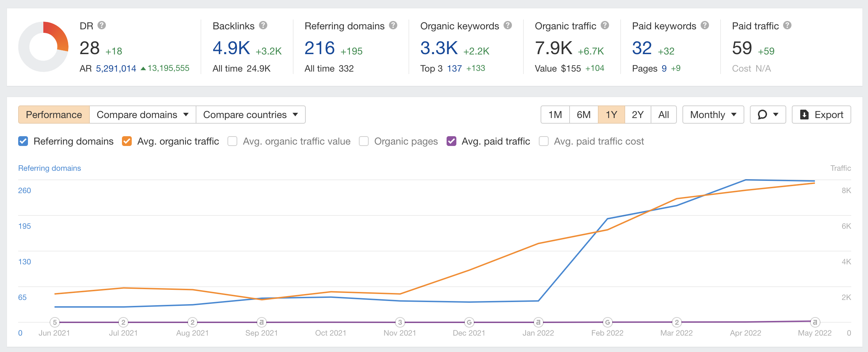Enable Avg. paid traffic cost
The width and height of the screenshot is (868, 352).
[544, 141]
